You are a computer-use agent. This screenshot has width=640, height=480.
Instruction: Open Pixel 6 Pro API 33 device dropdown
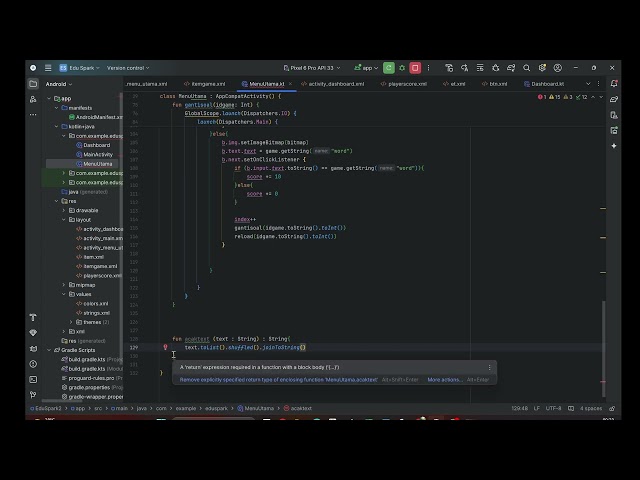point(312,68)
